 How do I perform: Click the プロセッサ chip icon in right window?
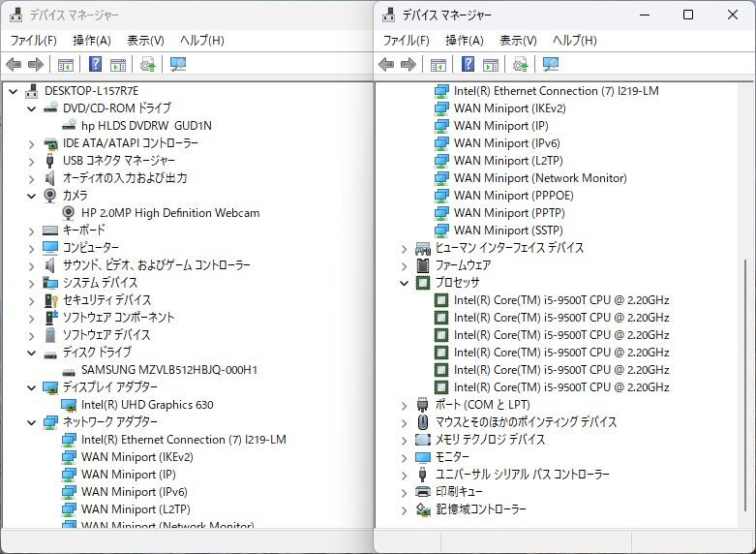pyautogui.click(x=423, y=283)
